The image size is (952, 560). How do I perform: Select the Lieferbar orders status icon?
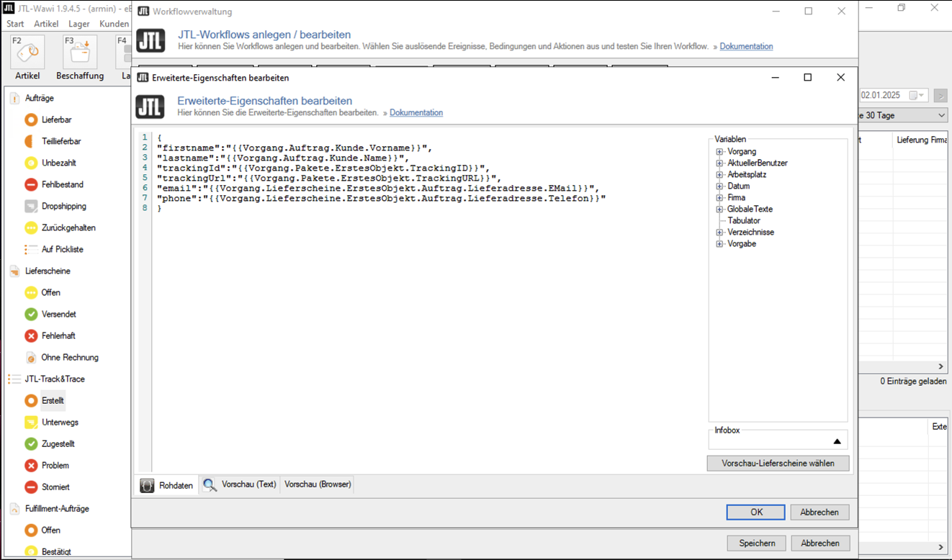coord(31,119)
